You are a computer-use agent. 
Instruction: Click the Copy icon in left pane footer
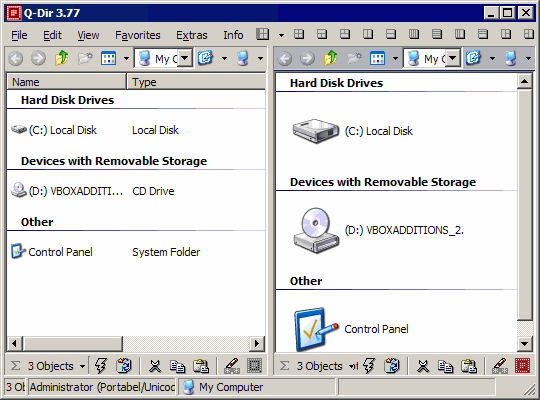[178, 366]
